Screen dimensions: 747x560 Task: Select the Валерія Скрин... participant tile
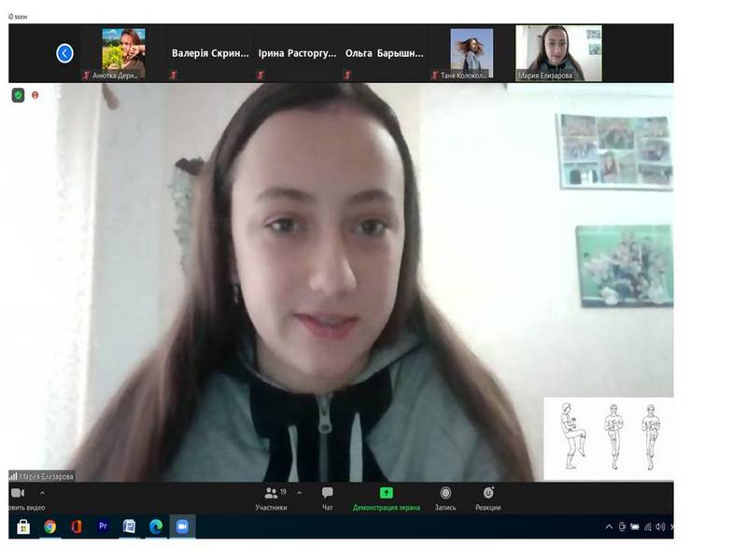point(210,53)
